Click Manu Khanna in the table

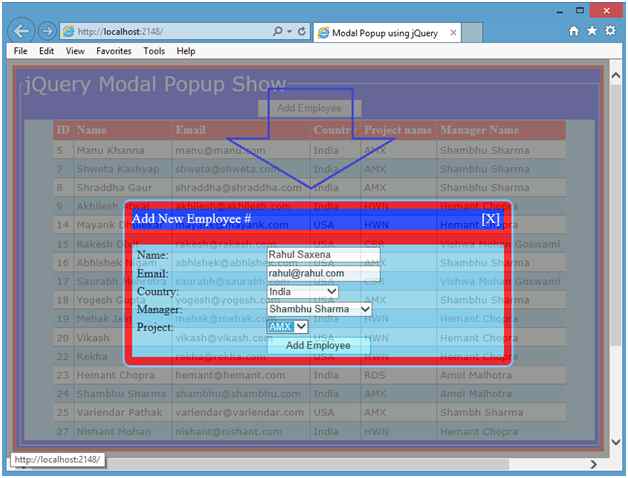pos(110,150)
